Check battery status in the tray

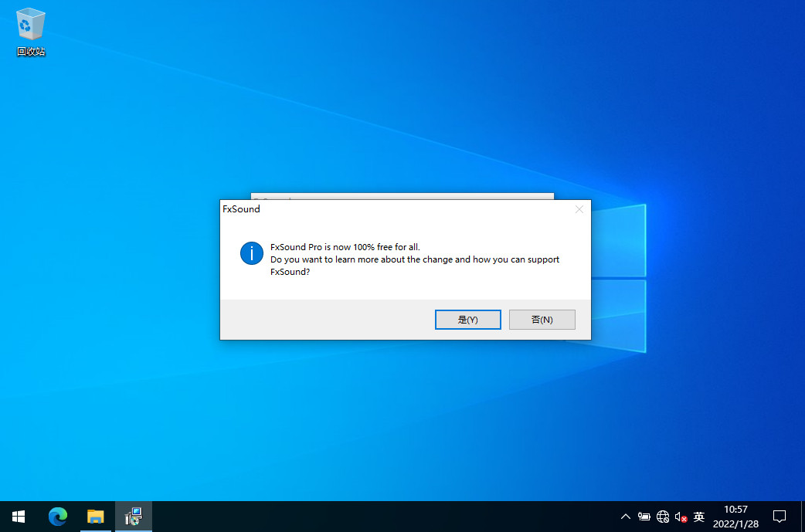644,517
